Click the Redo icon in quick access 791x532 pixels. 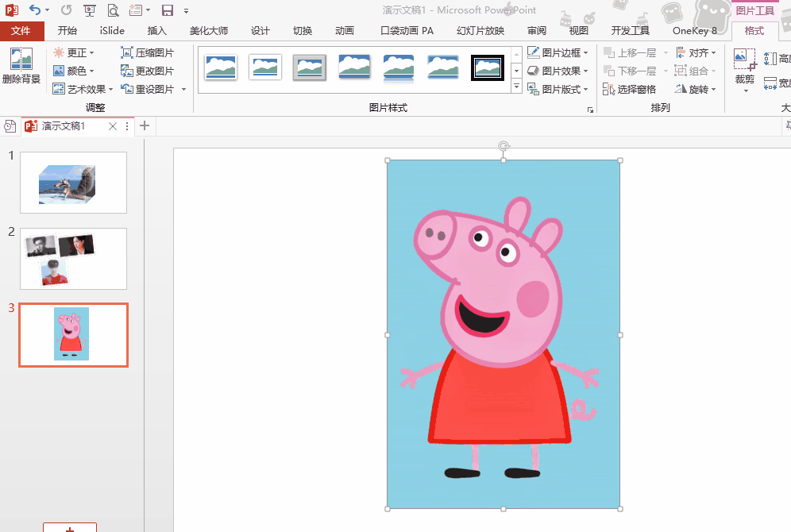pos(66,10)
